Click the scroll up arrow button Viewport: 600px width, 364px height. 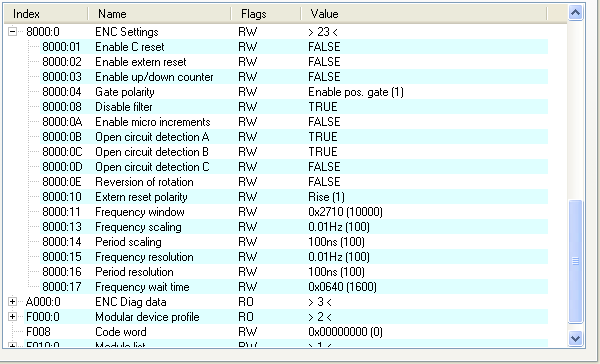tap(576, 13)
